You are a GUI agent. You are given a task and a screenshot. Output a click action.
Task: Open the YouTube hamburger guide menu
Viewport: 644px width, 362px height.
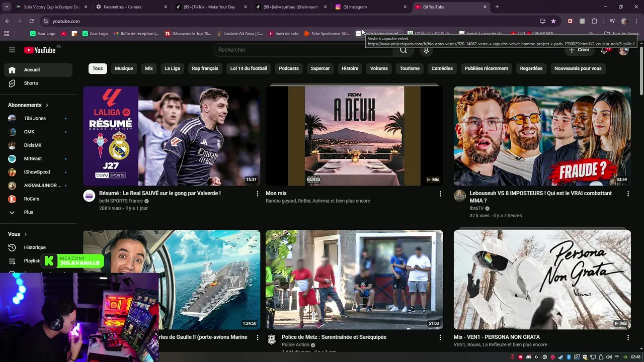[12, 50]
